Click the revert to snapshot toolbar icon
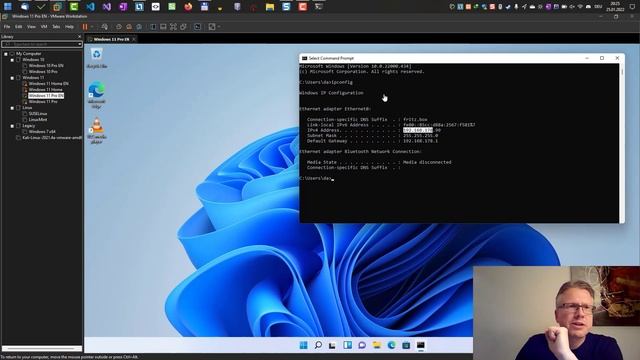The height and width of the screenshot is (360, 640). [x=129, y=27]
